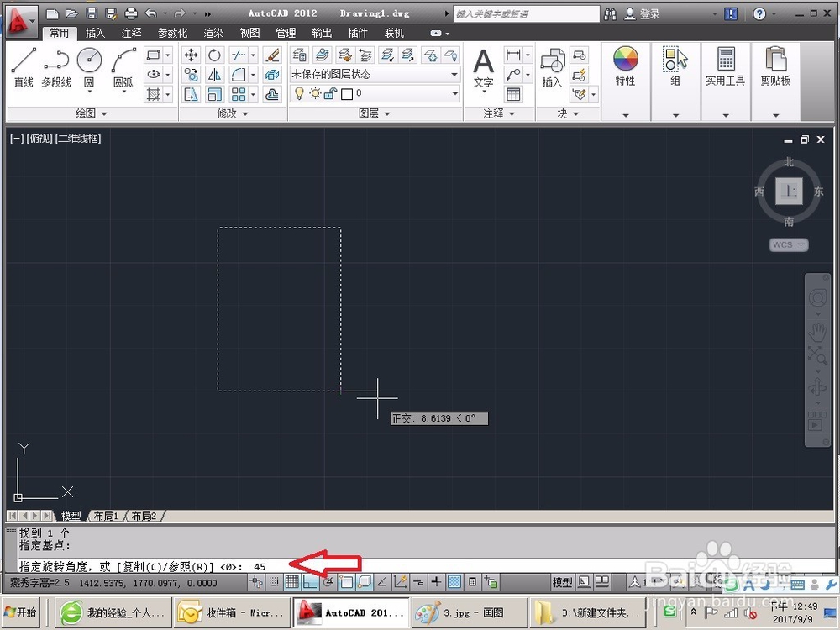Click the Pan hand icon in navigation bar

tap(817, 332)
